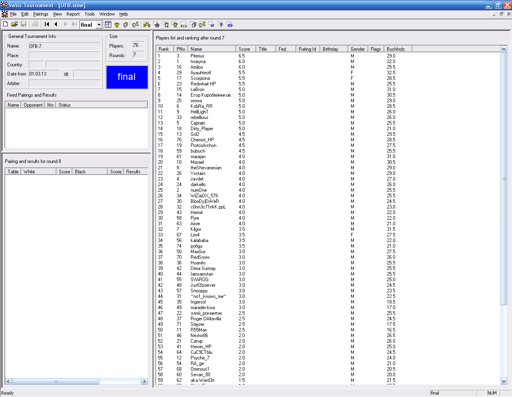Click the Print toolbar icon
The image size is (512, 397).
pos(35,24)
